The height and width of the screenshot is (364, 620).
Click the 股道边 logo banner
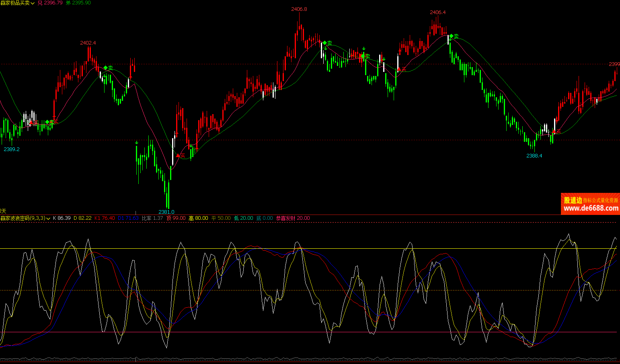pos(573,200)
